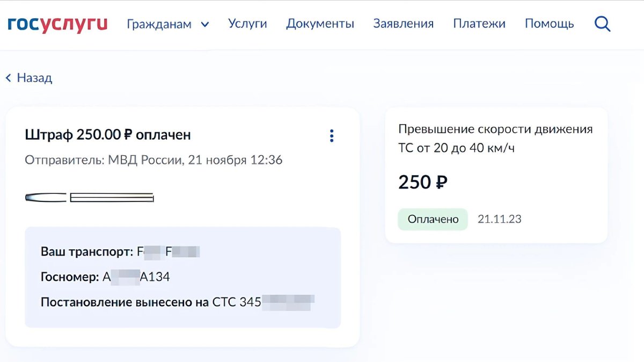This screenshot has height=362, width=644.
Task: Open the Заявления menu item
Action: [403, 24]
